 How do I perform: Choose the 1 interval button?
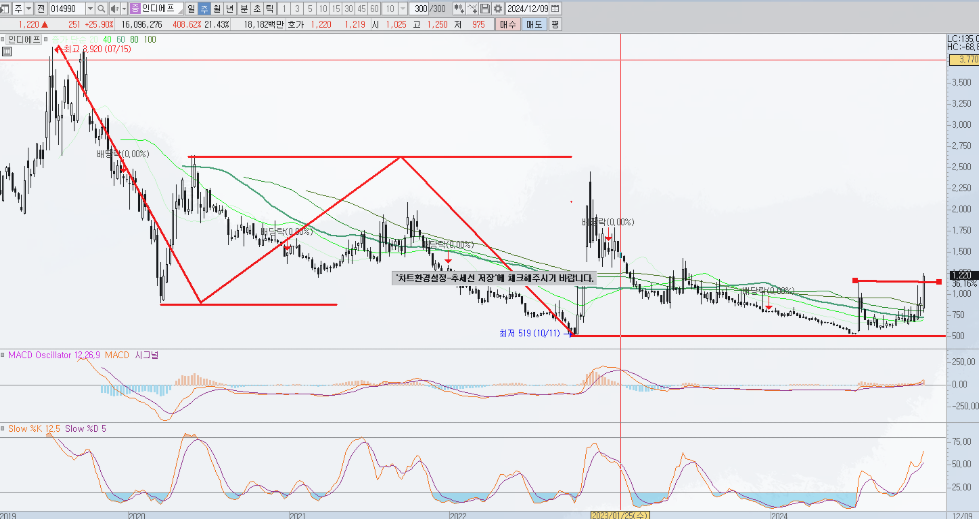[284, 9]
